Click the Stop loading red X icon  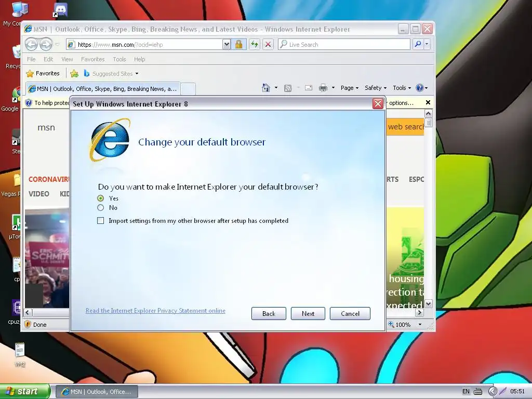pyautogui.click(x=268, y=45)
